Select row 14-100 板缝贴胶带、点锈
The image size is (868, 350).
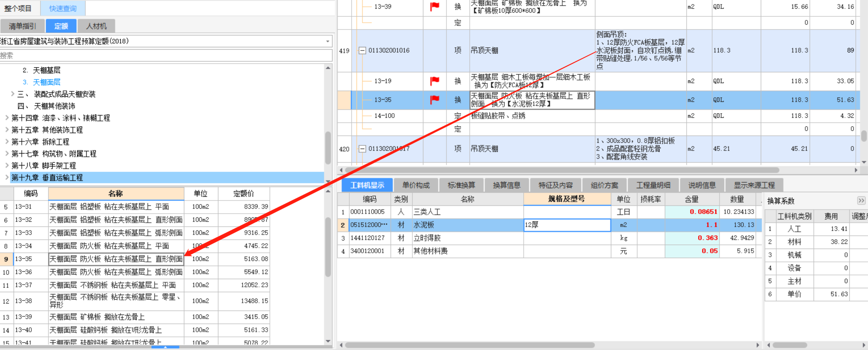[599, 116]
